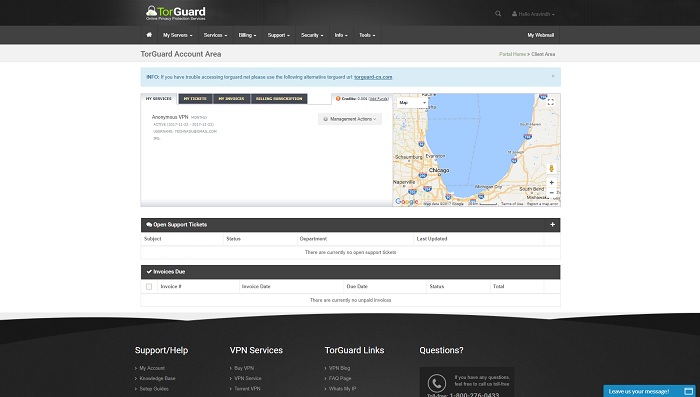Toggle fullscreen view on the map
Screen dimensions: 700x397
(551, 102)
